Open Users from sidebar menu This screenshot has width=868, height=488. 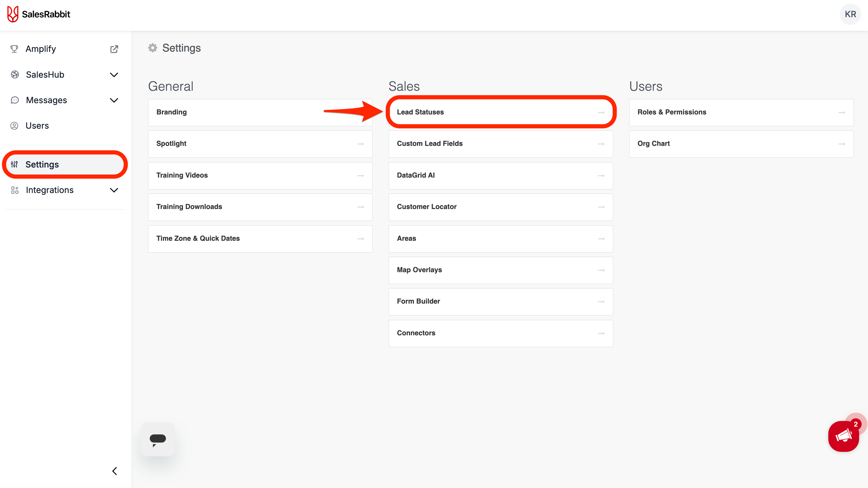[37, 126]
